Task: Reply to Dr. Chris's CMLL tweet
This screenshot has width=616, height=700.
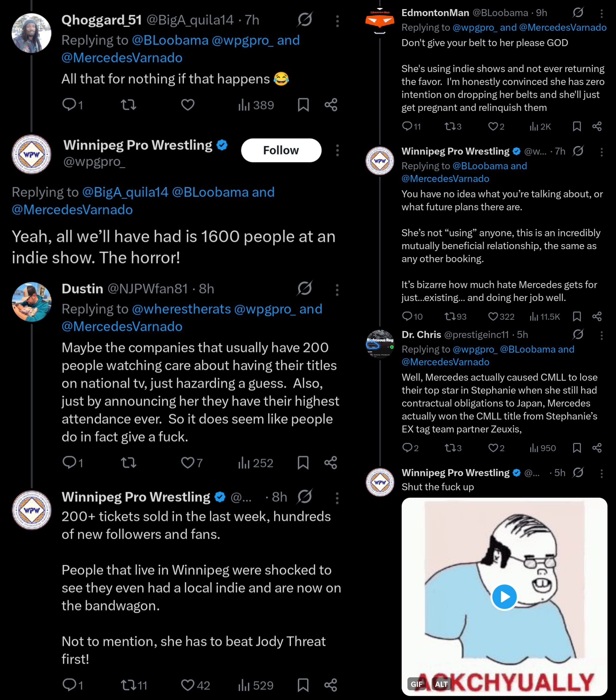Action: point(410,448)
